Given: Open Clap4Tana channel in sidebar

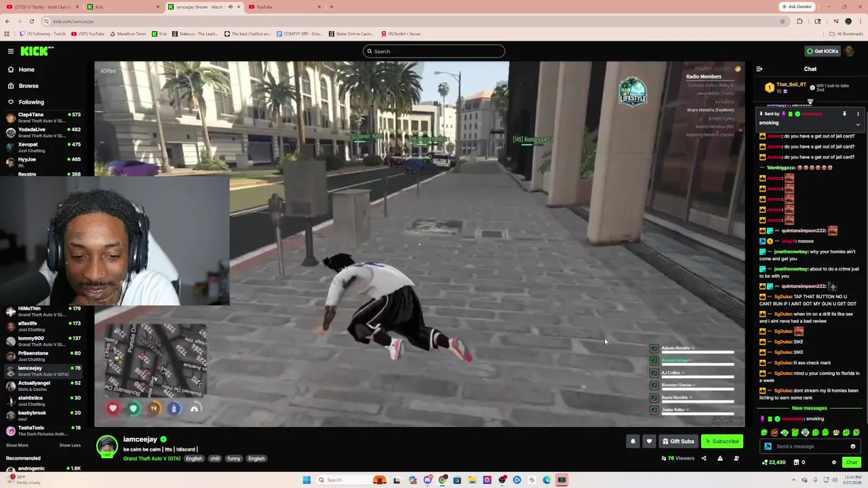Looking at the screenshot, I should (42, 117).
